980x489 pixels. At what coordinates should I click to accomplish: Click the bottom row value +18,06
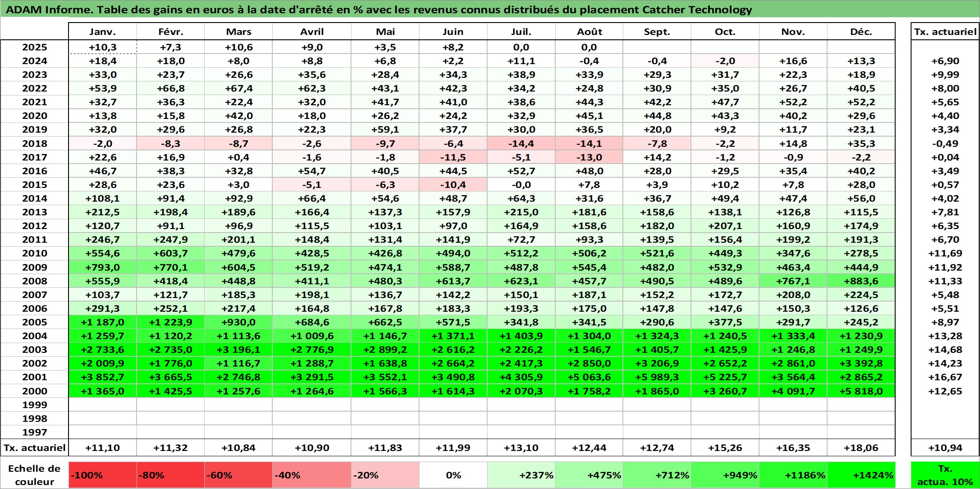pyautogui.click(x=861, y=448)
